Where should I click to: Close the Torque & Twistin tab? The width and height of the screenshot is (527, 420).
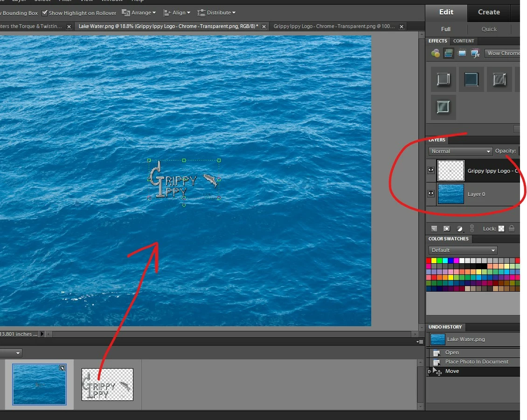pyautogui.click(x=69, y=27)
